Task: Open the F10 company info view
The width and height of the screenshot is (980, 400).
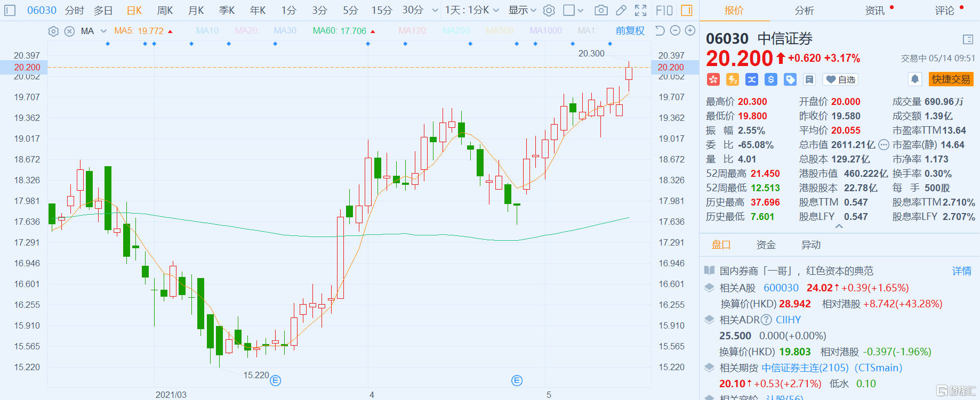Action: 664,10
